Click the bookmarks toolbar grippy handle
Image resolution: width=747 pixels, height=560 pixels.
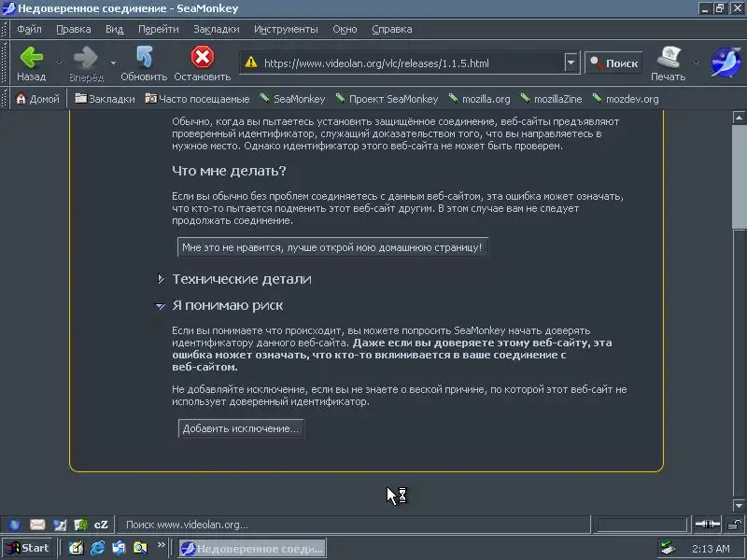pyautogui.click(x=5, y=99)
